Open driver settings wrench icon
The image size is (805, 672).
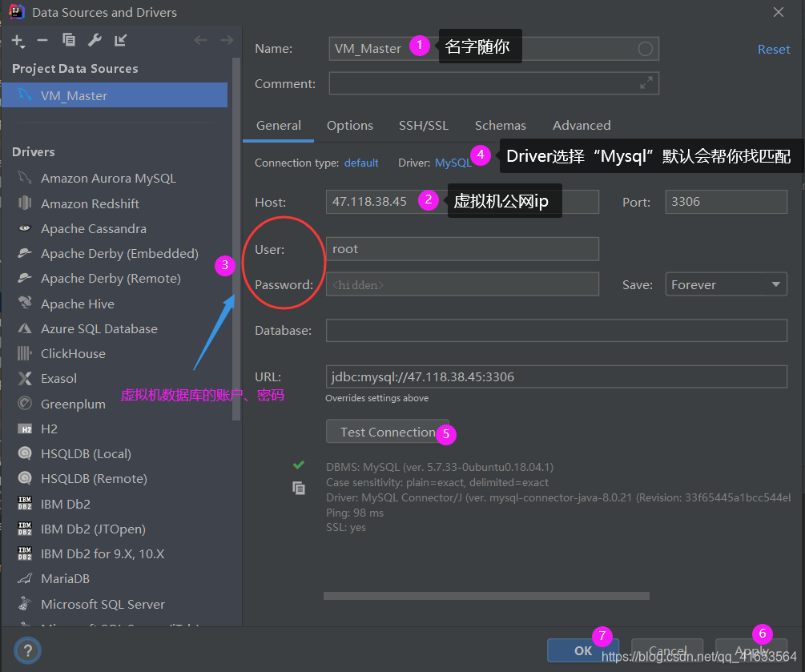click(95, 40)
